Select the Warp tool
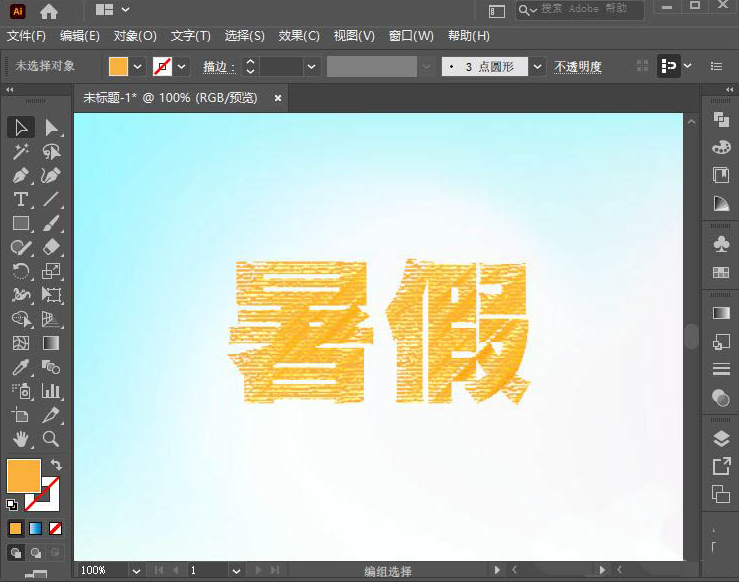The height and width of the screenshot is (582, 739). pos(21,295)
